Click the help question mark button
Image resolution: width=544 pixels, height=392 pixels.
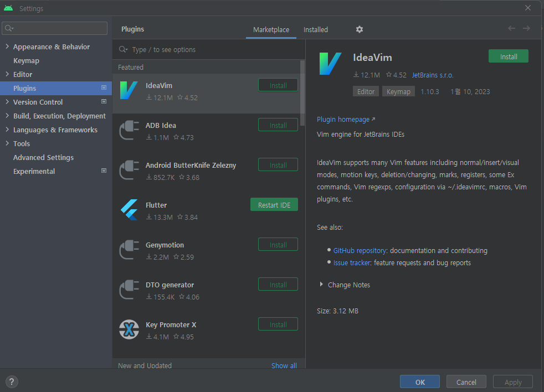(12, 381)
